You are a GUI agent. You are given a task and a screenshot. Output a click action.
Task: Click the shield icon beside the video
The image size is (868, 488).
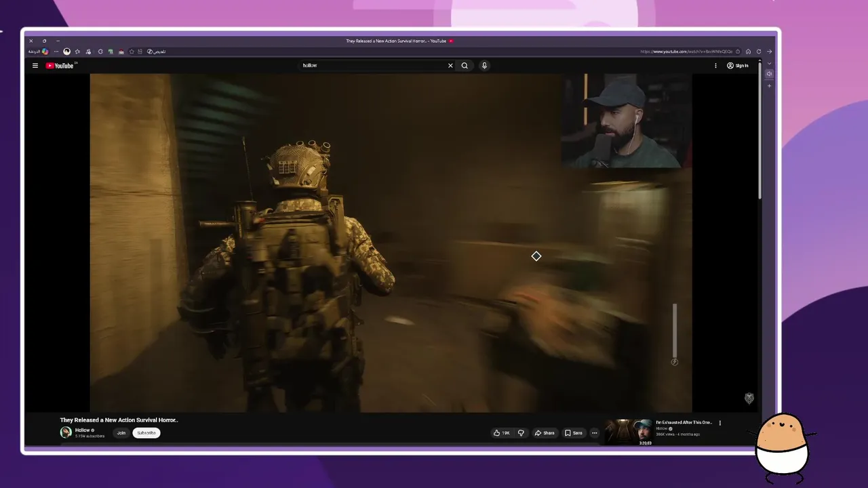(749, 399)
